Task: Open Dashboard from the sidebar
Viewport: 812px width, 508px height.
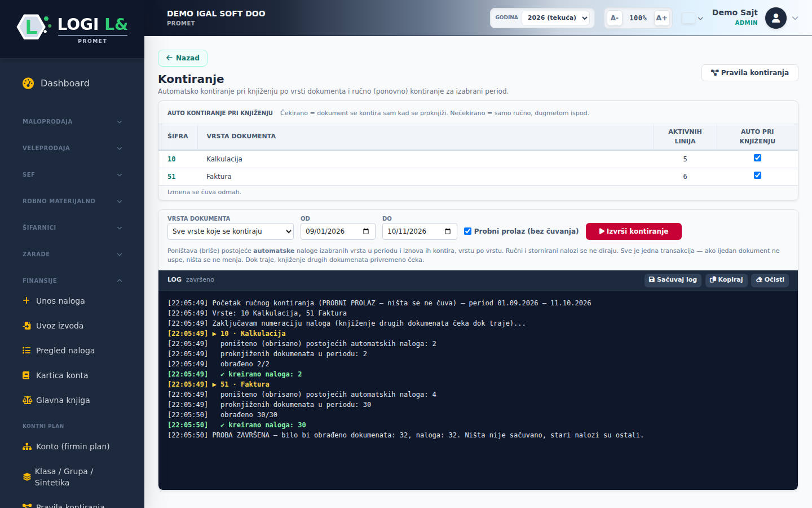Action: pyautogui.click(x=72, y=83)
